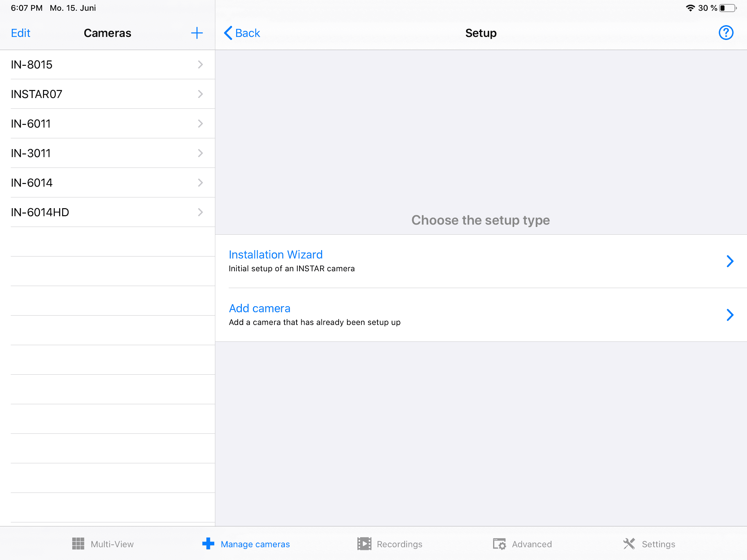This screenshot has height=560, width=747.
Task: Open the help question mark icon
Action: pos(726,33)
